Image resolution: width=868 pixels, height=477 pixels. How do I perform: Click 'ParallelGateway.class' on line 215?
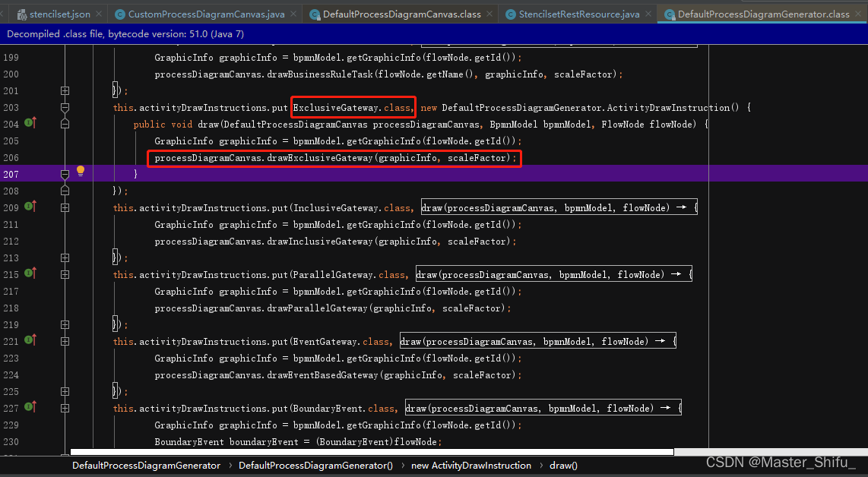(350, 274)
